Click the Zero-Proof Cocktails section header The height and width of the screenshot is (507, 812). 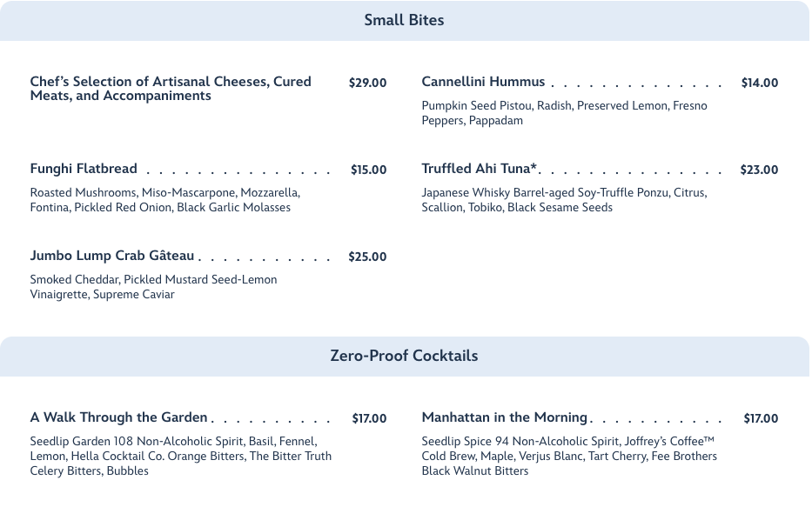click(x=404, y=356)
